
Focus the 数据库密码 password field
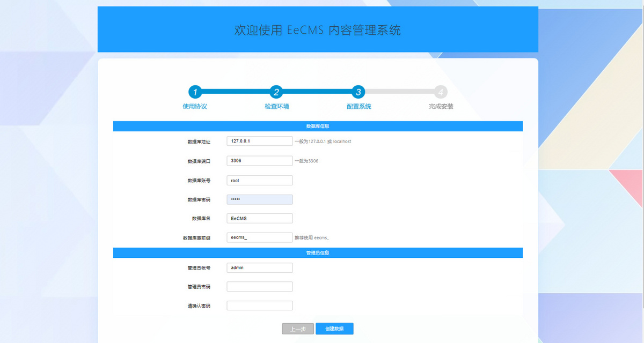(x=260, y=199)
